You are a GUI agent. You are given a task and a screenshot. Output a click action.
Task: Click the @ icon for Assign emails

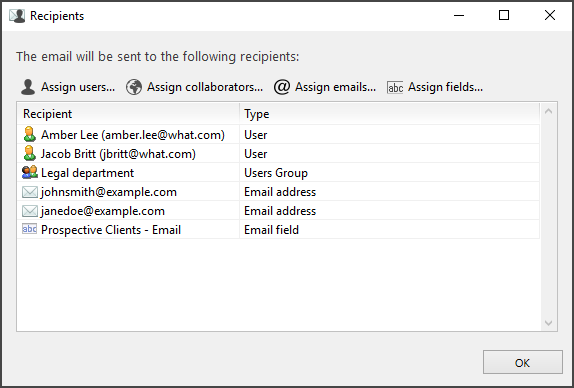pos(282,87)
